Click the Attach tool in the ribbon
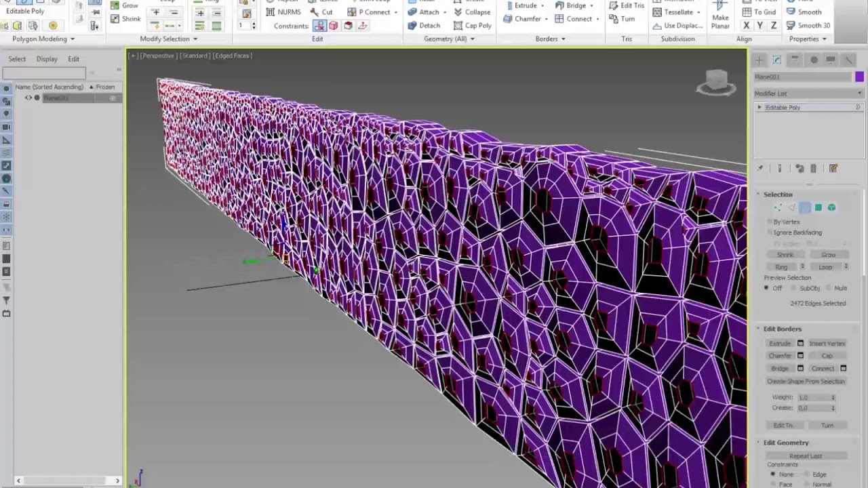This screenshot has width=868, height=488. pyautogui.click(x=423, y=12)
